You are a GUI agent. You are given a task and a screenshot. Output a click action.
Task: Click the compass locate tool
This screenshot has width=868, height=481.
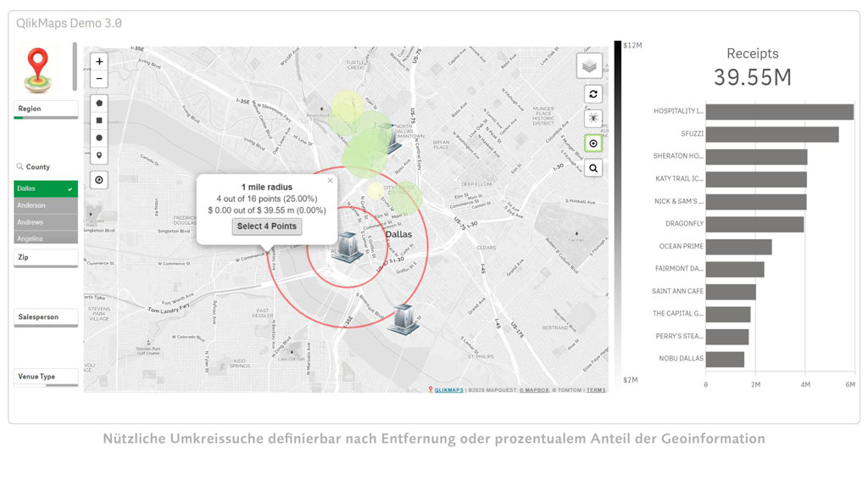tap(99, 180)
